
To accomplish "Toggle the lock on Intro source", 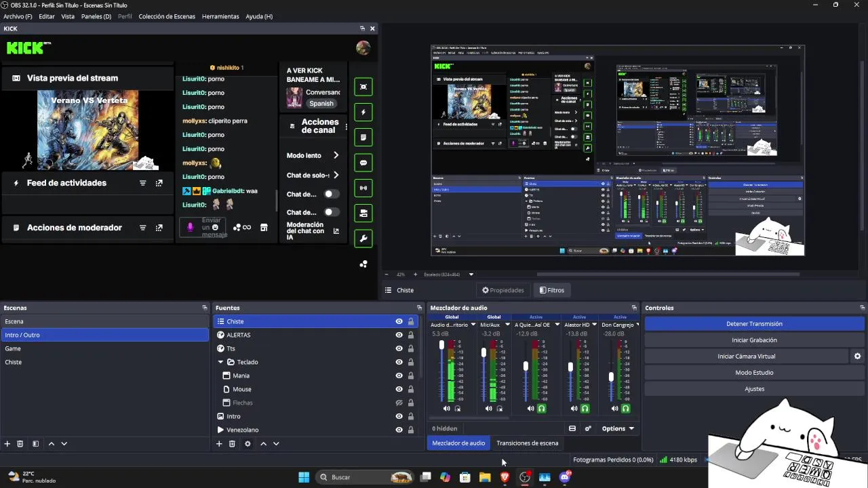I will click(410, 416).
